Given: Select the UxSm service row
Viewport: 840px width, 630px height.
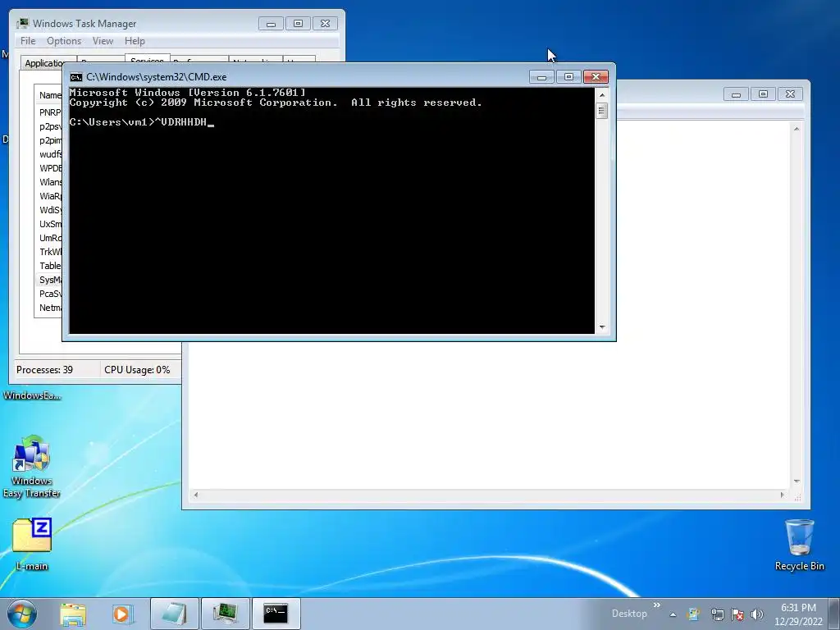Looking at the screenshot, I should [49, 224].
